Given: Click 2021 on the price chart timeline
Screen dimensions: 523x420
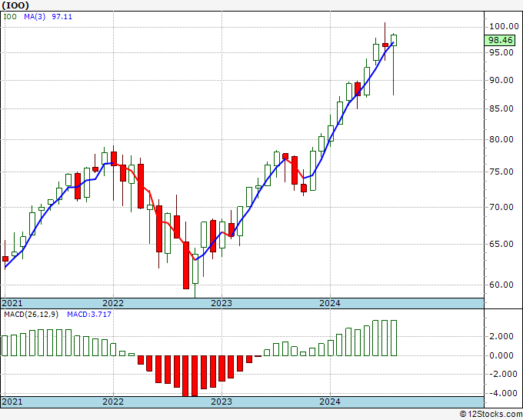Looking at the screenshot, I should tap(12, 303).
